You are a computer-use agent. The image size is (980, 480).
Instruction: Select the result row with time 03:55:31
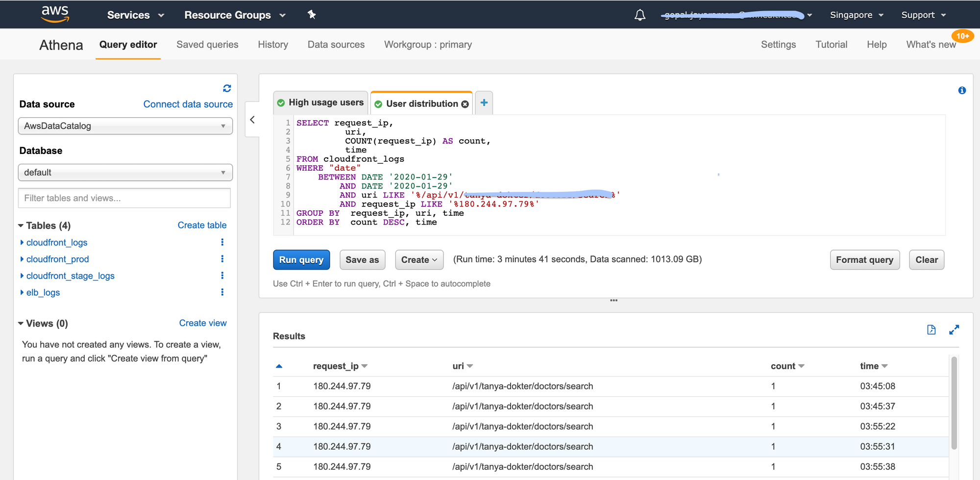coord(611,447)
